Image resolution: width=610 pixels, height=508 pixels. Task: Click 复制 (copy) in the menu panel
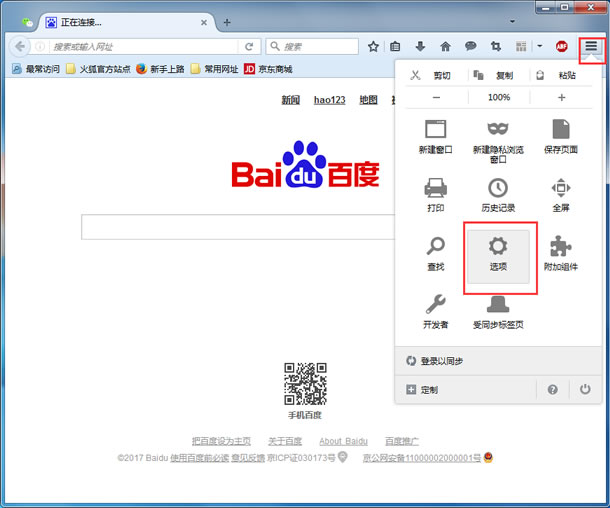click(498, 75)
